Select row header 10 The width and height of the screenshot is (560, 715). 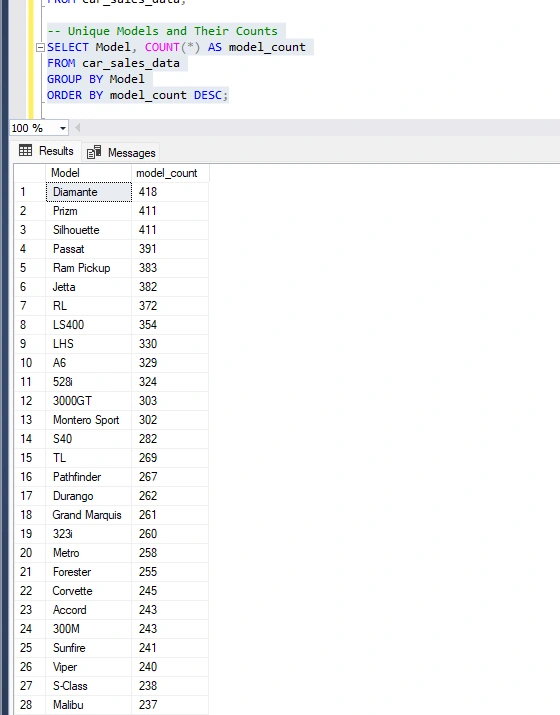click(30, 363)
